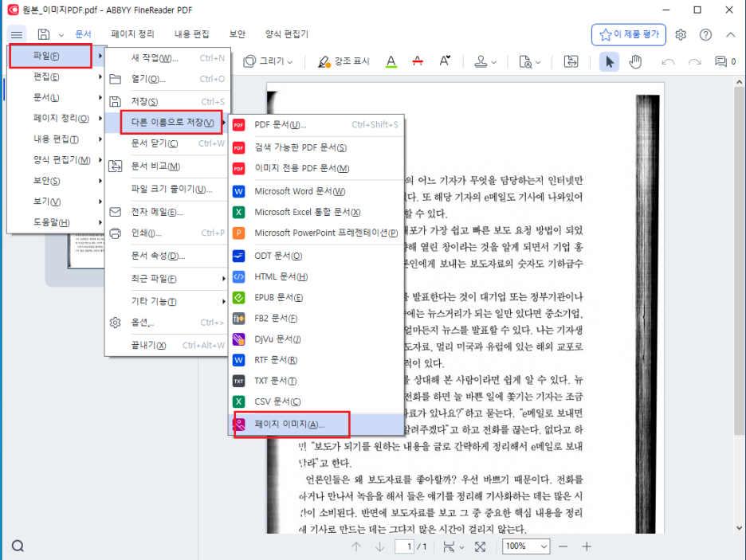Choose 전자 메일 menu item
The height and width of the screenshot is (560, 746).
coord(168,212)
